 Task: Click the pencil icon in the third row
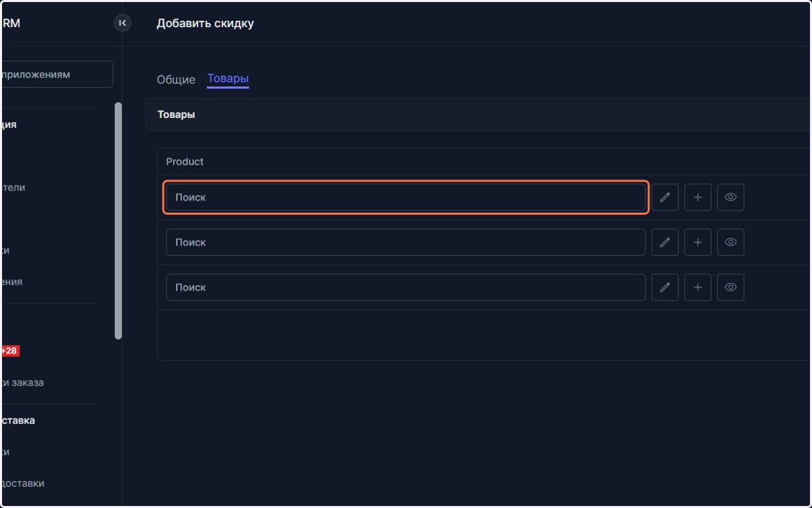tap(665, 287)
